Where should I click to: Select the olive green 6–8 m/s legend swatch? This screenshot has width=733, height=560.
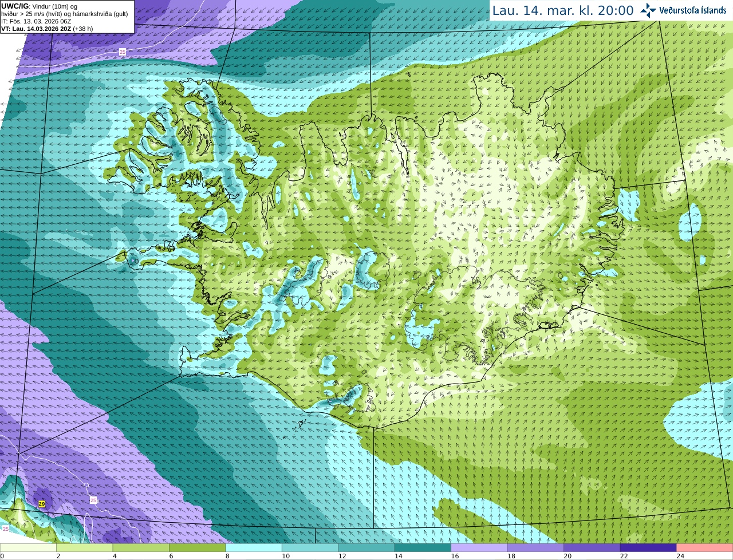pos(197,548)
